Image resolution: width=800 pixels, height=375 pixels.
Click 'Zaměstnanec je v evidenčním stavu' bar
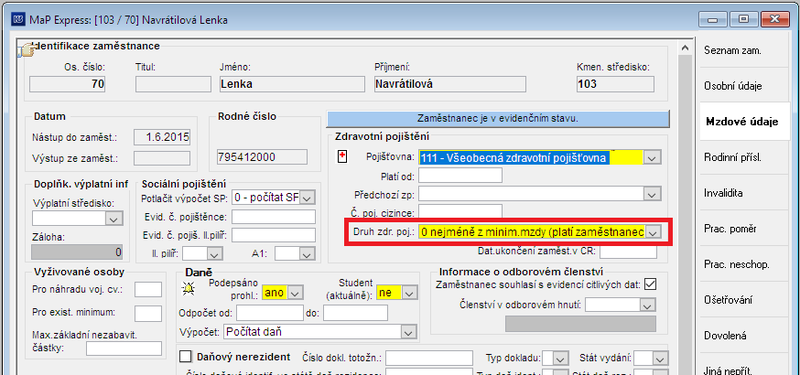[x=497, y=118]
